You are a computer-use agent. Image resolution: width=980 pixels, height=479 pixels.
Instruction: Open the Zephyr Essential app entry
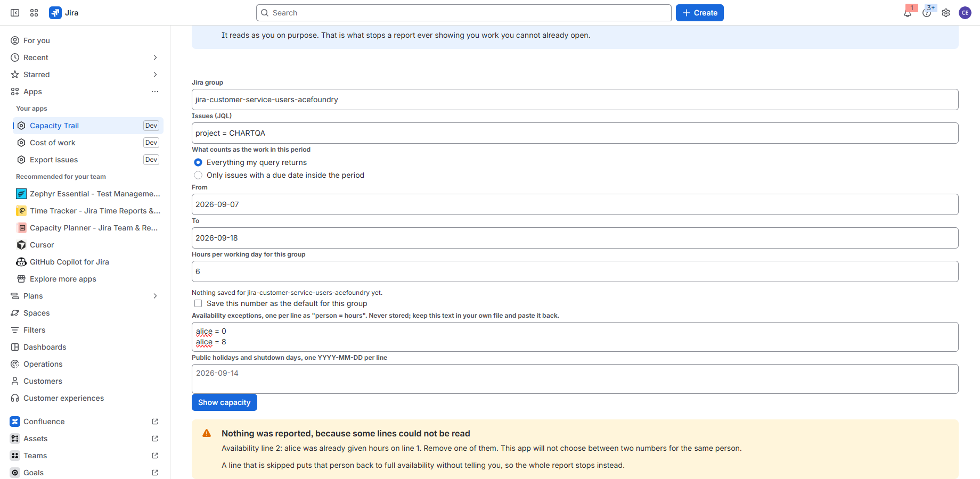click(88, 194)
